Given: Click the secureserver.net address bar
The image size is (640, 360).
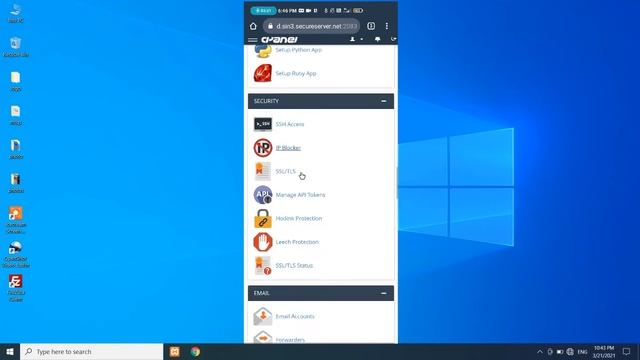Looking at the screenshot, I should pyautogui.click(x=312, y=26).
